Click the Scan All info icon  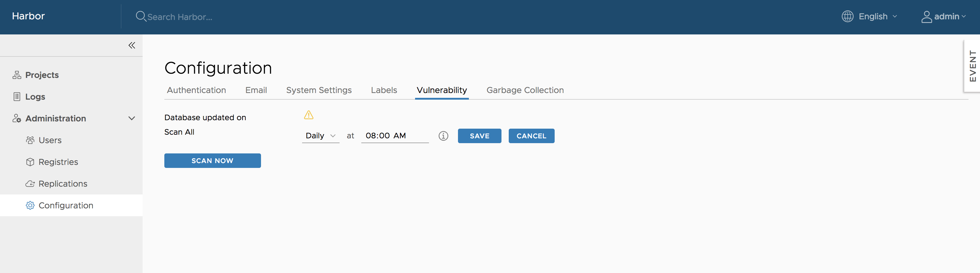tap(443, 136)
